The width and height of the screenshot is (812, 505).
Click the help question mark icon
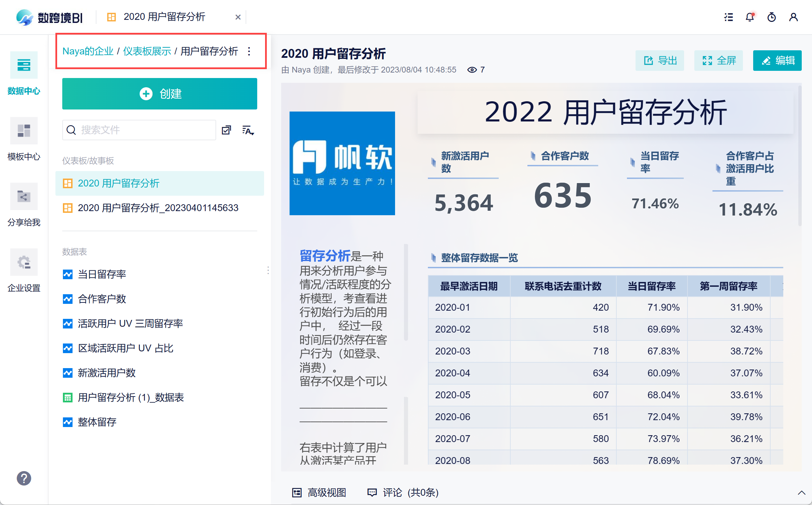[24, 478]
